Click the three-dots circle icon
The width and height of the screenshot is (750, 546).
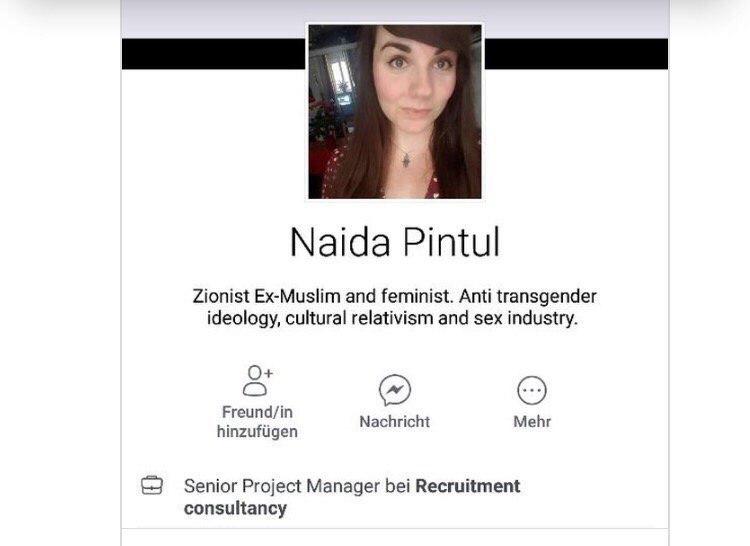[532, 390]
